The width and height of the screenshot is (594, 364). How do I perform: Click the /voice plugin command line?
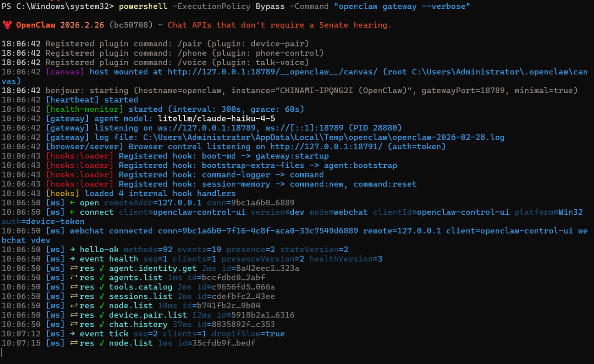pyautogui.click(x=155, y=63)
